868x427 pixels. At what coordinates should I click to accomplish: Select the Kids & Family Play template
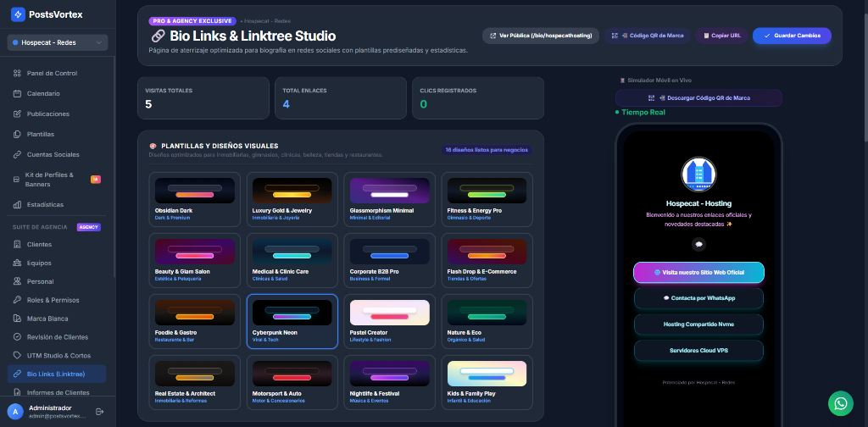point(487,382)
